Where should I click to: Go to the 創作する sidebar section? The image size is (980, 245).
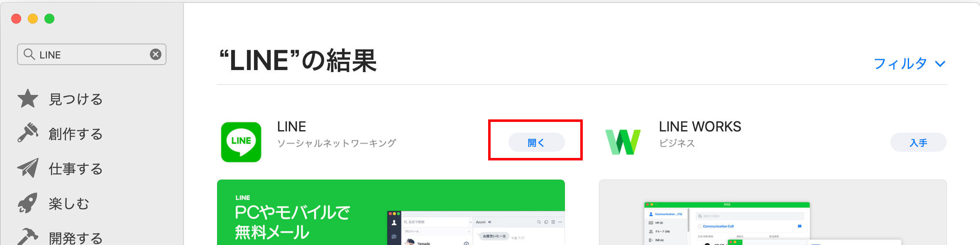[76, 133]
